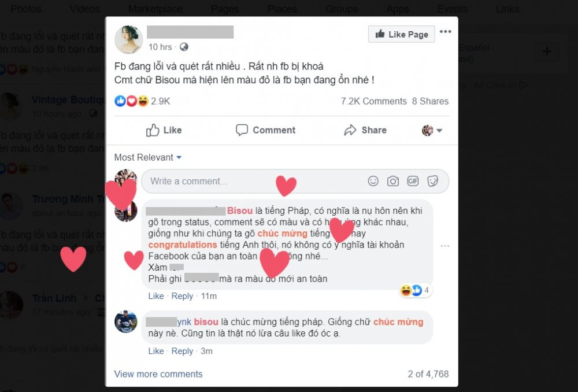Click the thumbs-up Like icon under post
This screenshot has height=392, width=578.
(x=152, y=130)
